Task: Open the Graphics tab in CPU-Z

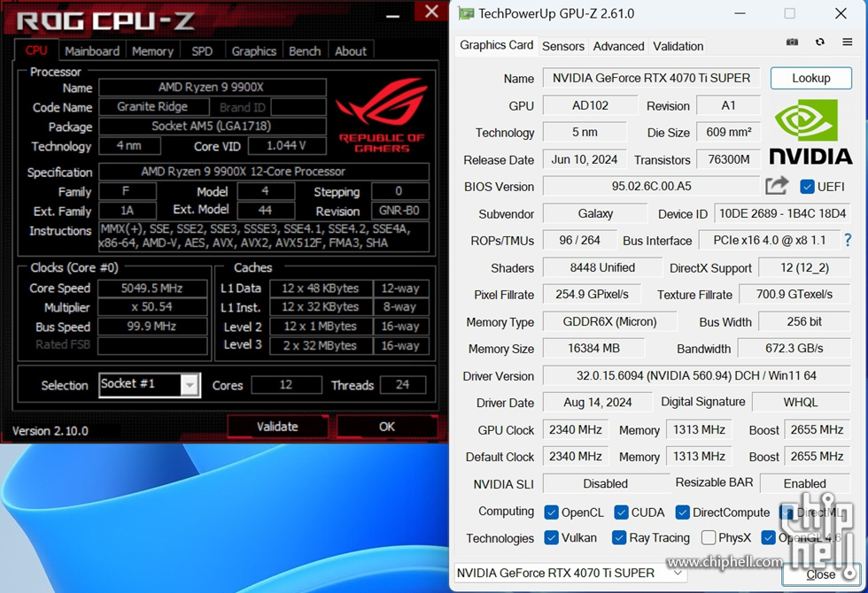Action: point(253,51)
